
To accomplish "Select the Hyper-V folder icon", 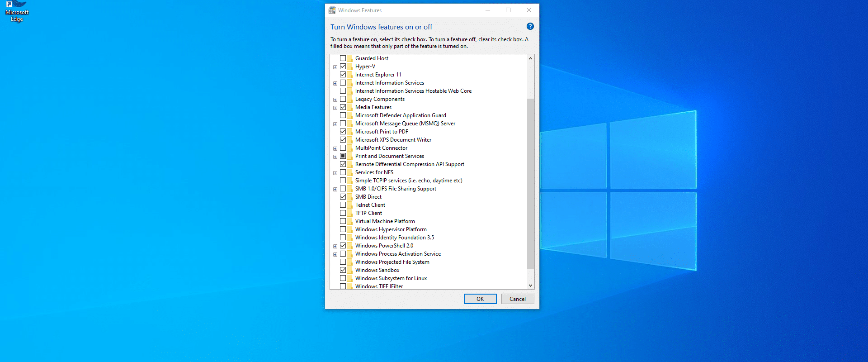I will (350, 67).
